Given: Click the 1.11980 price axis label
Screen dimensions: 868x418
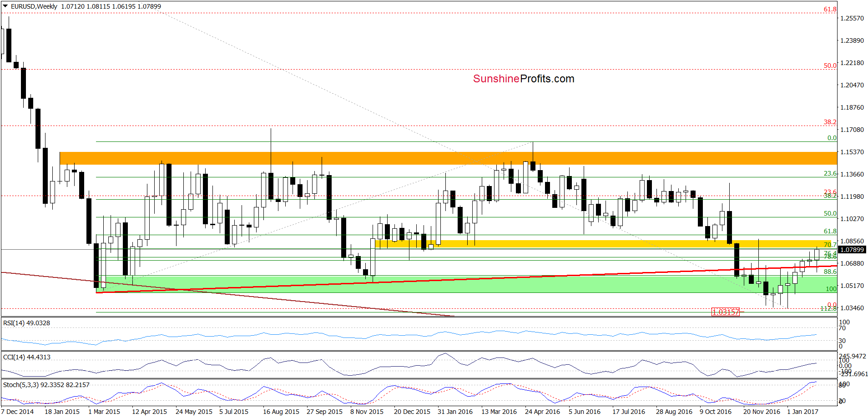Looking at the screenshot, I should pos(852,196).
